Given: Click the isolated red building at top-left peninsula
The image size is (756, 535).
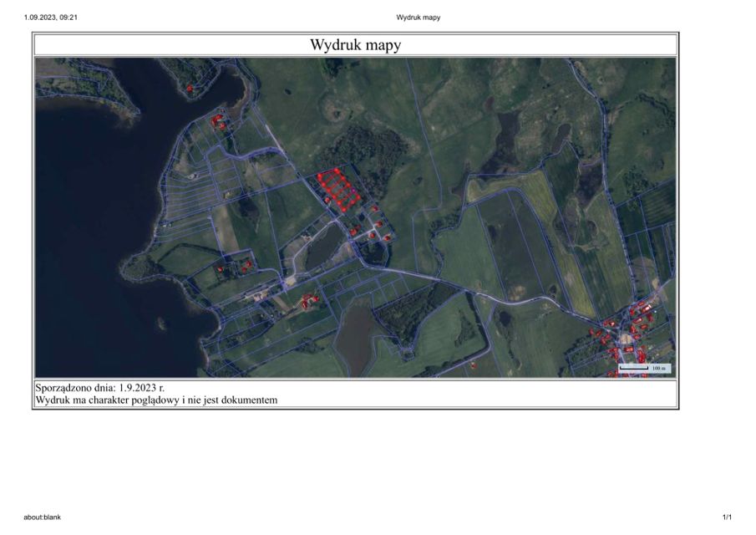Looking at the screenshot, I should click(x=190, y=88).
